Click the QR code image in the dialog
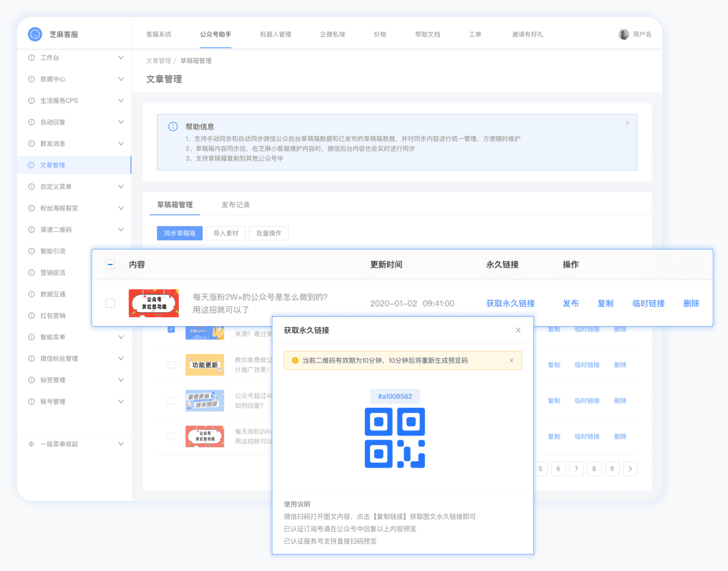 pyautogui.click(x=395, y=438)
